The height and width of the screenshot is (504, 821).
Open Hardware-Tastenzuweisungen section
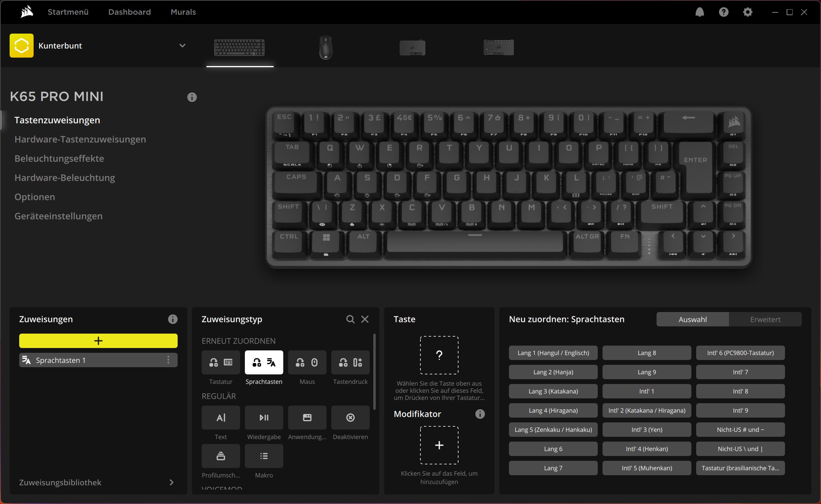[x=80, y=139]
